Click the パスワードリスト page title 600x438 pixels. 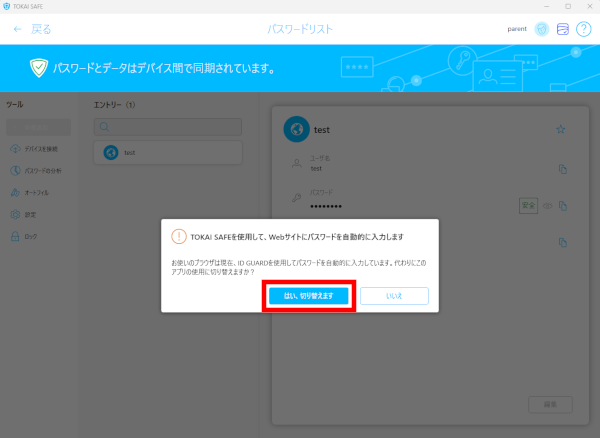[x=300, y=29]
